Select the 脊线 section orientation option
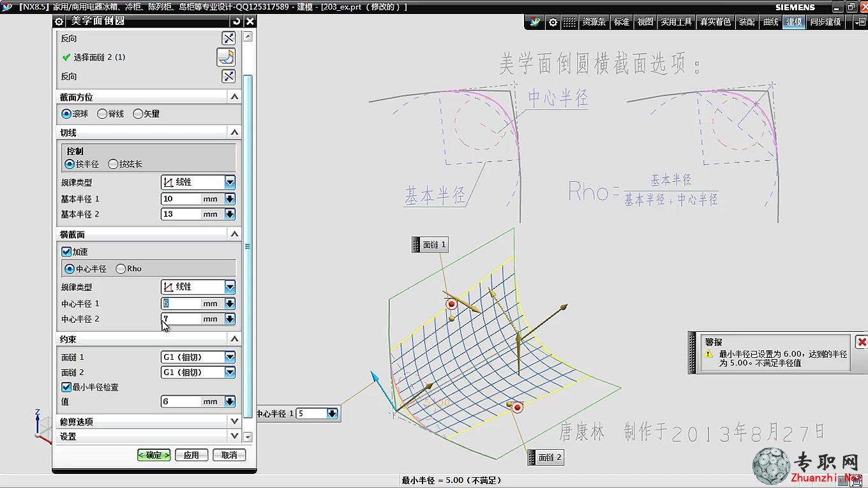The image size is (868, 488). click(110, 114)
